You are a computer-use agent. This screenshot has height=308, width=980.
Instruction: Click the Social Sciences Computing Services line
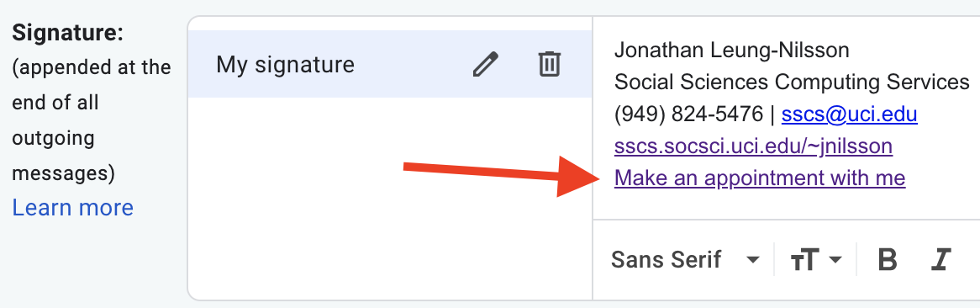click(792, 82)
